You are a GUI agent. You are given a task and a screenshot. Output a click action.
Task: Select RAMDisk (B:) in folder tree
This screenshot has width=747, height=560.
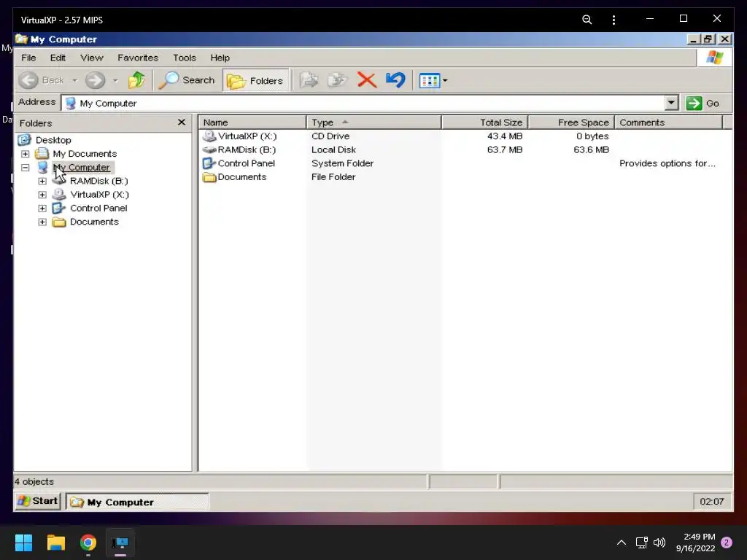[x=99, y=181]
